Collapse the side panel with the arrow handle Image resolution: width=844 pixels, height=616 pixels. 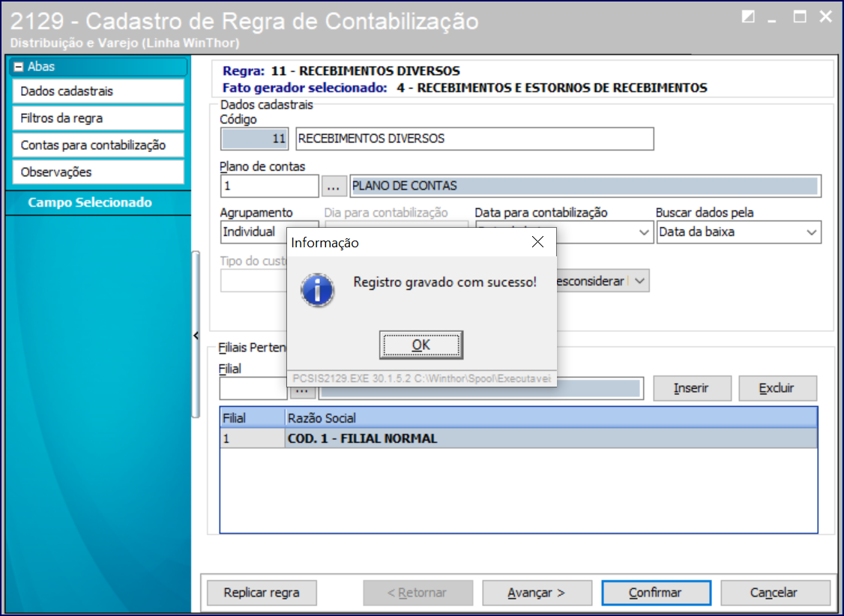click(x=196, y=335)
